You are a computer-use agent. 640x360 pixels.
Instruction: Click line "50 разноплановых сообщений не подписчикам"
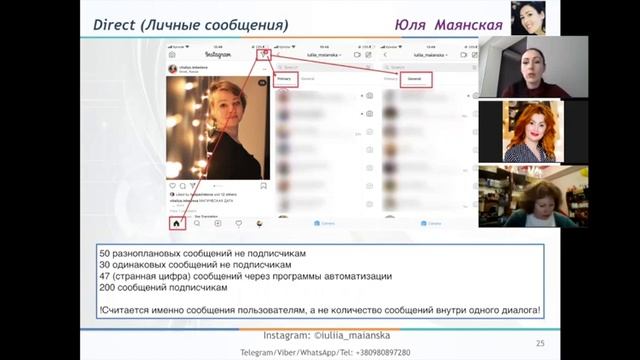pyautogui.click(x=202, y=253)
